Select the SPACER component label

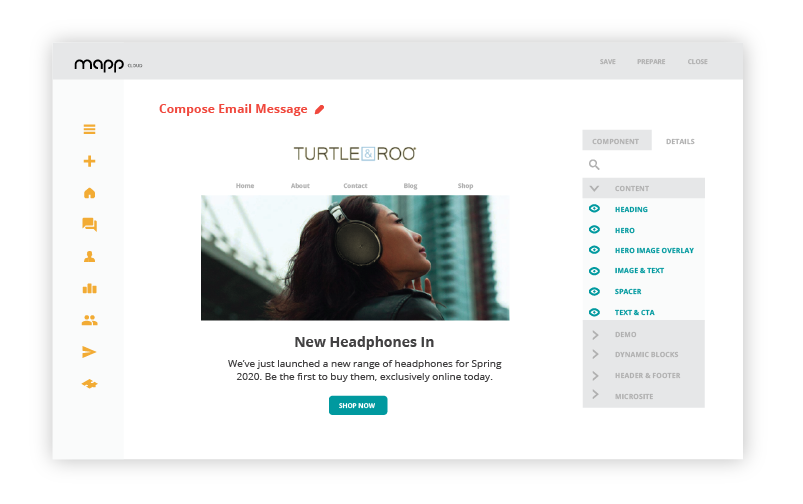[x=628, y=291]
